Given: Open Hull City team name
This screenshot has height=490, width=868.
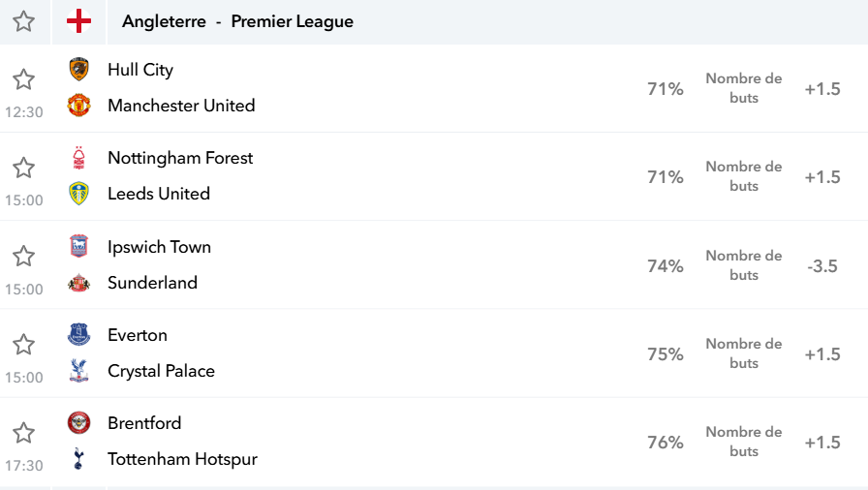Looking at the screenshot, I should (x=140, y=70).
